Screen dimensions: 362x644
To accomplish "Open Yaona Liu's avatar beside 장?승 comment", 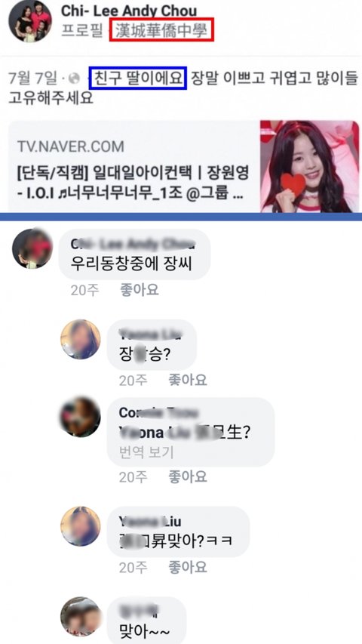I will 81,339.
